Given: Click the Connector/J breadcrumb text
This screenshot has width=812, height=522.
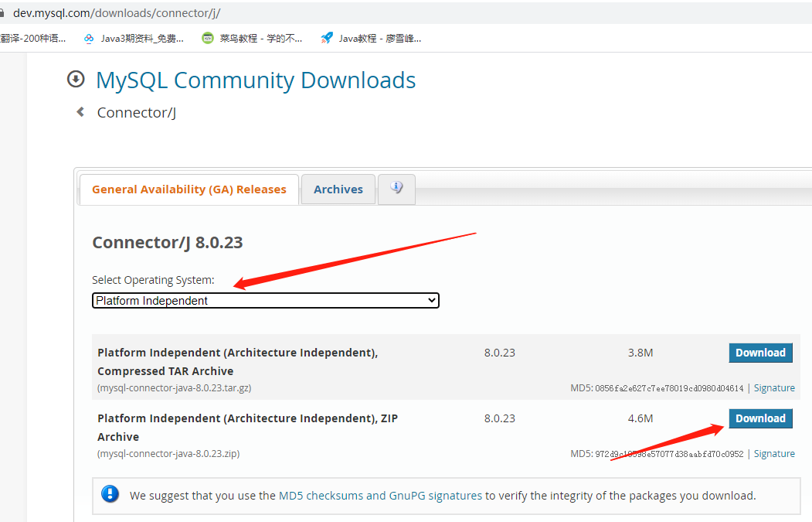Looking at the screenshot, I should coord(137,112).
